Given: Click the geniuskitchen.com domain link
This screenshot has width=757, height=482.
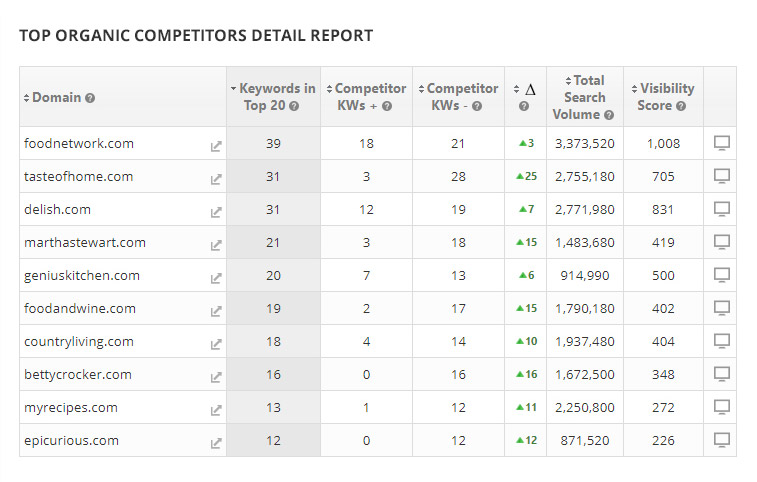Looking at the screenshot, I should click(x=82, y=276).
